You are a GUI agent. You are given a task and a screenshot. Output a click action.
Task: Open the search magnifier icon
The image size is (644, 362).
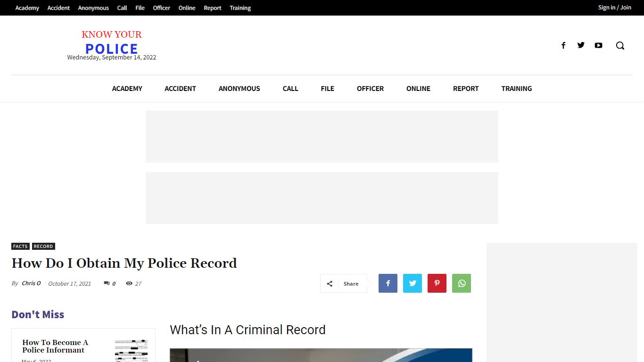click(620, 45)
